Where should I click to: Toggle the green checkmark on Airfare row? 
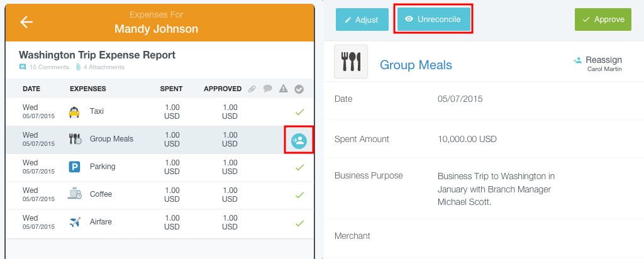(300, 223)
